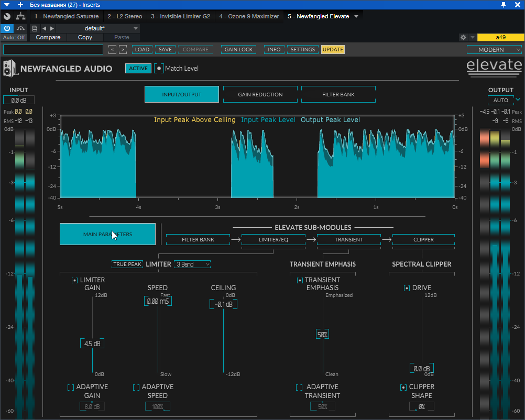Click the LOAD preset button
The image size is (525, 420).
(142, 50)
